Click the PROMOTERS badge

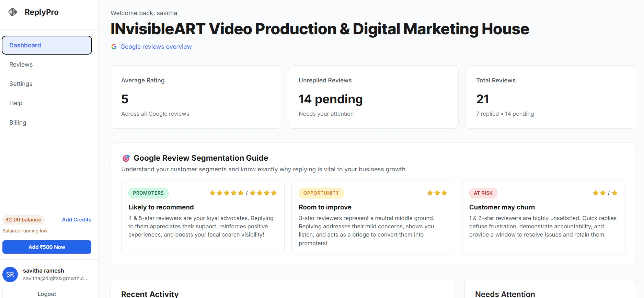[148, 193]
